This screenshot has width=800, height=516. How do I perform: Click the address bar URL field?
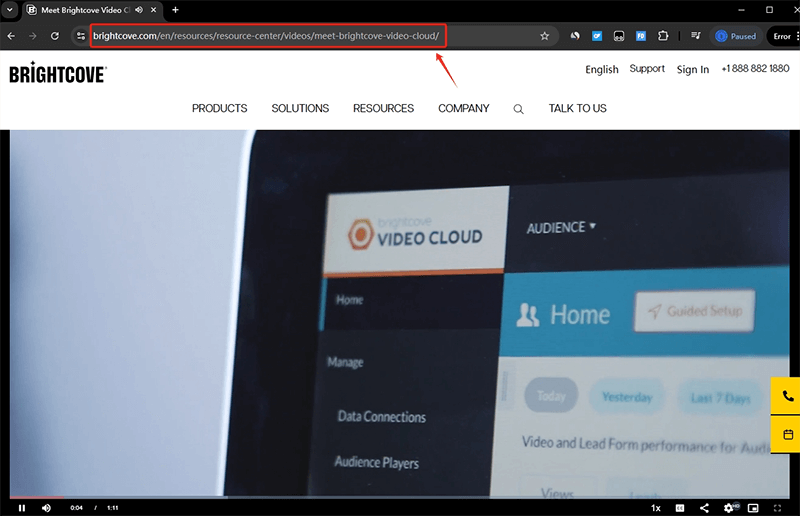tap(265, 36)
